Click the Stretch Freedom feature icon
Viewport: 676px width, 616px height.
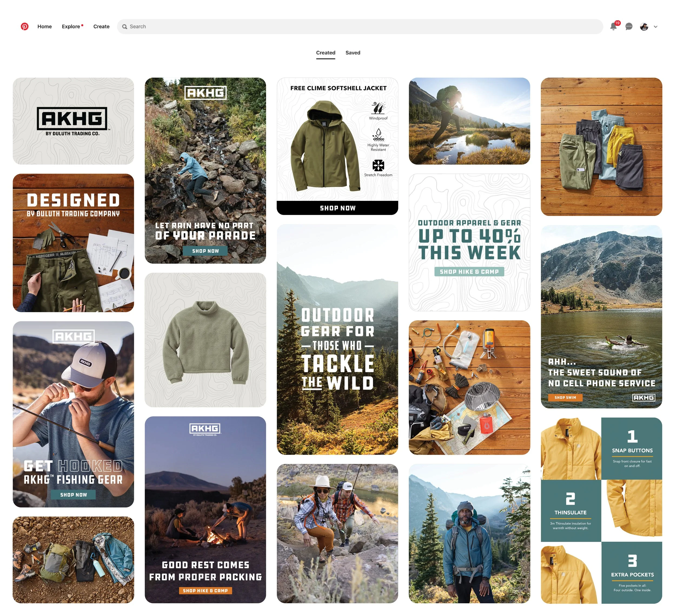[x=378, y=165]
